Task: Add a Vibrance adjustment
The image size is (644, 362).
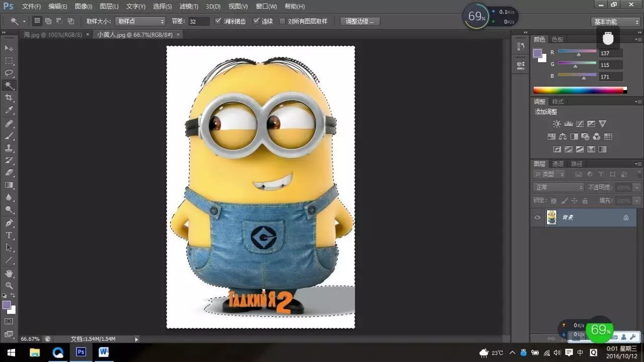Action: click(x=602, y=124)
